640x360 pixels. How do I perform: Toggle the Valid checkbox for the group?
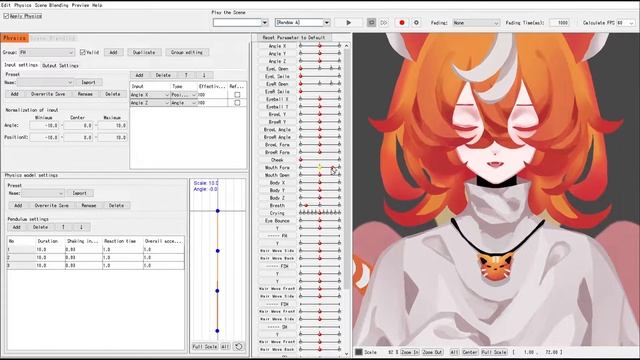pos(82,52)
